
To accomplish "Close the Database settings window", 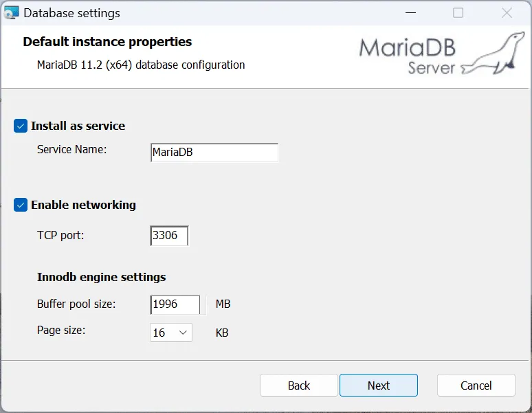I will point(507,13).
